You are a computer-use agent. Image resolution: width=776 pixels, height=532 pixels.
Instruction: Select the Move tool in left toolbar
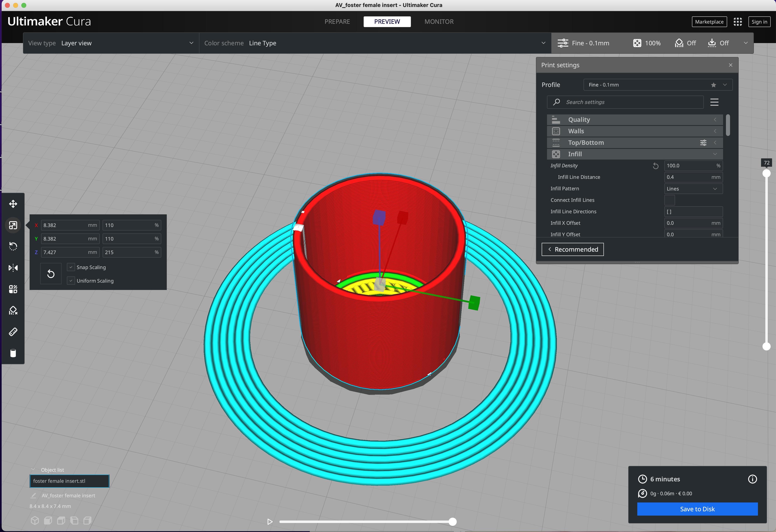(x=13, y=204)
